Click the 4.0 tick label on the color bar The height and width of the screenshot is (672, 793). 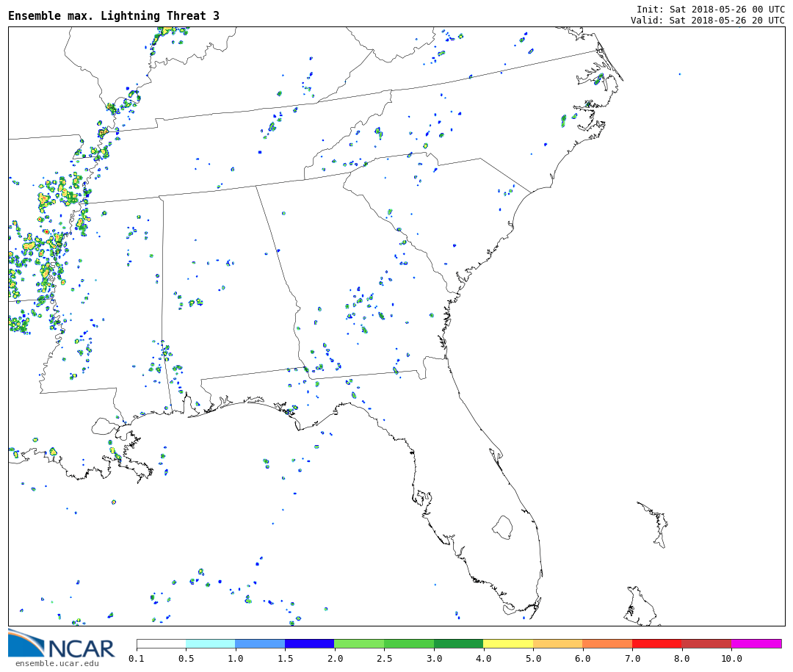(483, 660)
